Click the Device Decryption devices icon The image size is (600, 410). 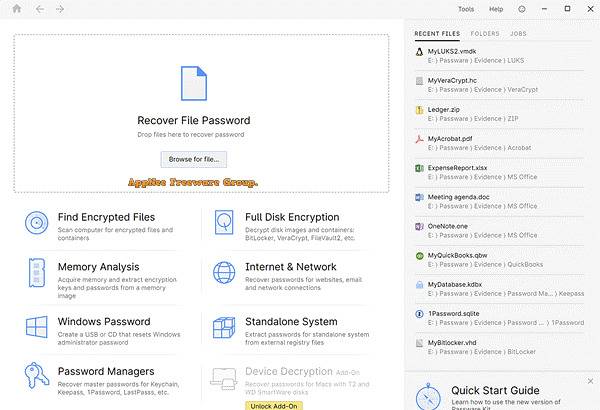click(x=223, y=378)
